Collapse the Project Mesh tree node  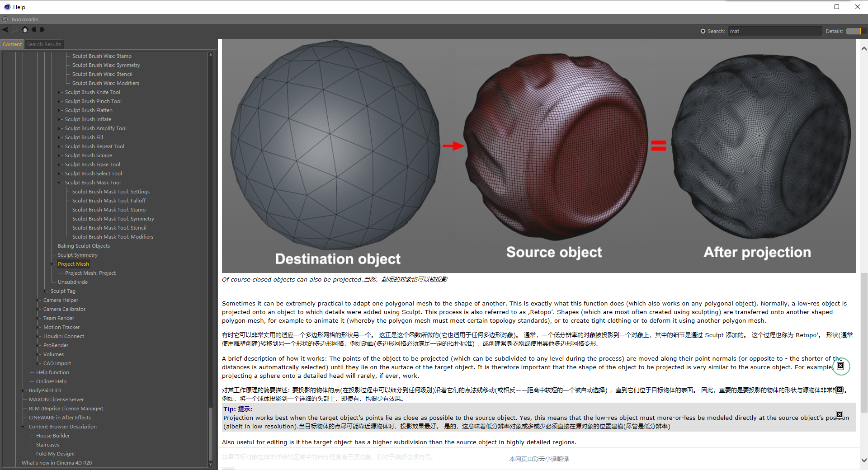point(52,264)
